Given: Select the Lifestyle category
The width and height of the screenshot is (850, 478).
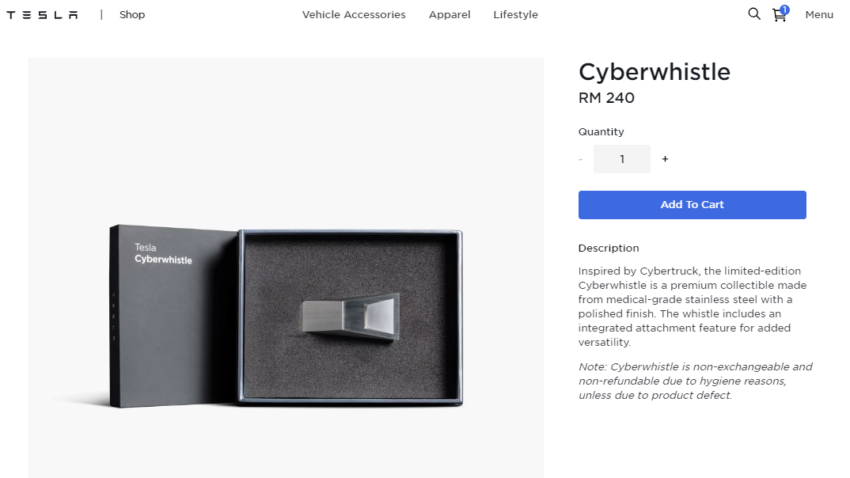Looking at the screenshot, I should click(x=515, y=15).
